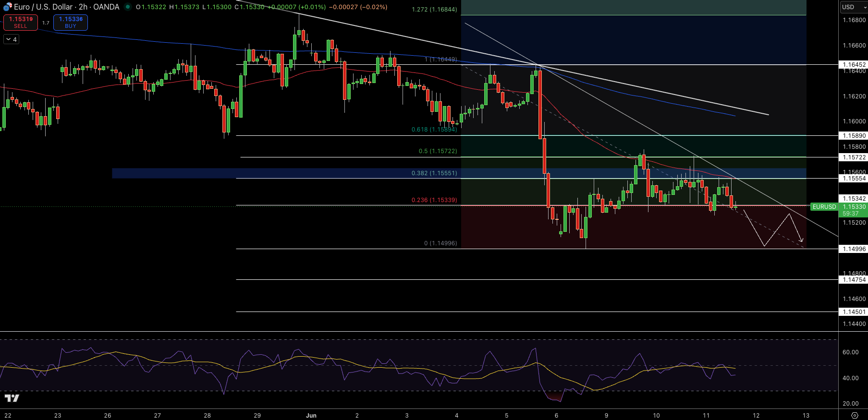Screen dimensions: 868x420
Task: Click the SELL 1.15319 button
Action: (x=21, y=22)
